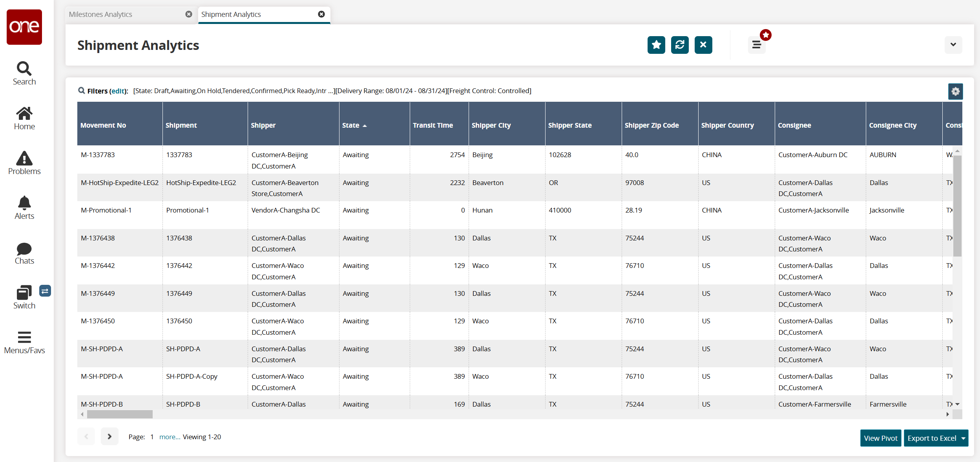Image resolution: width=980 pixels, height=462 pixels.
Task: Open Export to Excel dropdown arrow
Action: pos(964,438)
